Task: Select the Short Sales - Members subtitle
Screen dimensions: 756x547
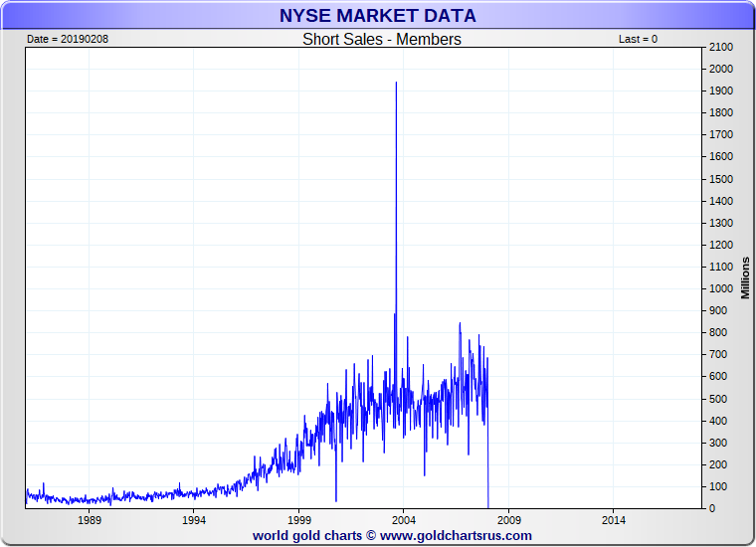Action: click(382, 39)
